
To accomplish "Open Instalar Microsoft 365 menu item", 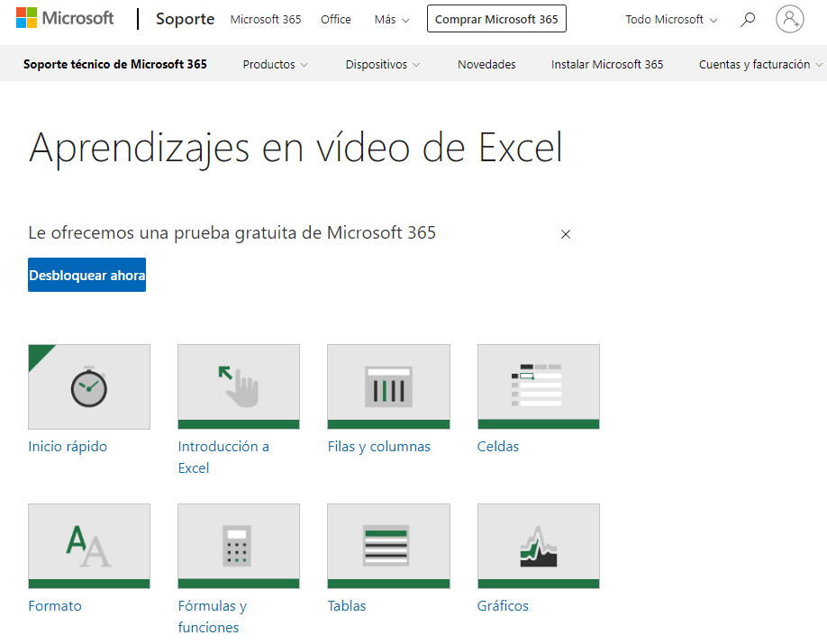I will pos(607,64).
